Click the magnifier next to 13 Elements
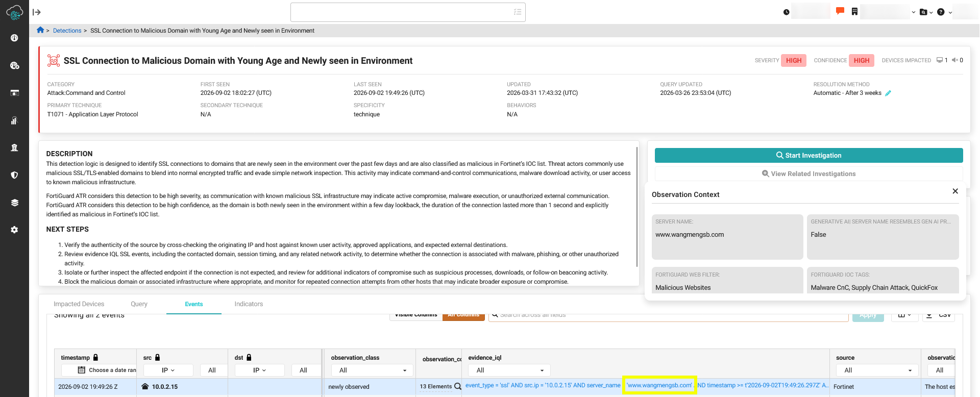This screenshot has width=980, height=397. pos(458,386)
